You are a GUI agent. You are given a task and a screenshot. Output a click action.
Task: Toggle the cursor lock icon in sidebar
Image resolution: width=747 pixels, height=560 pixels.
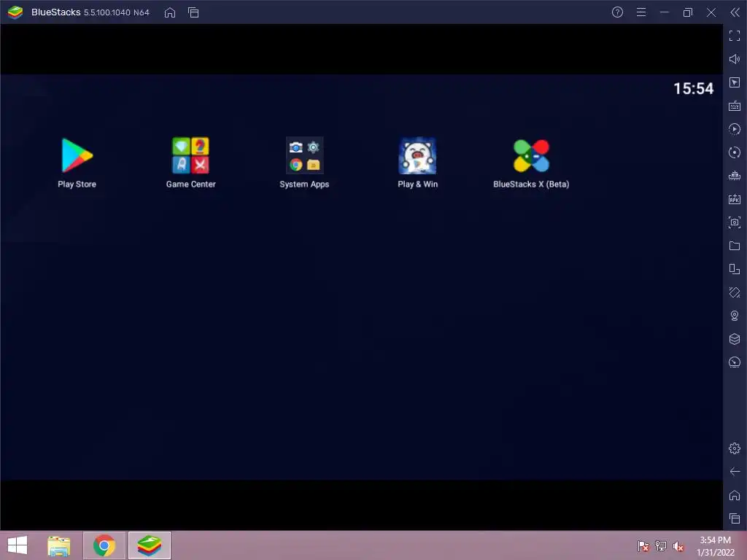coord(735,82)
